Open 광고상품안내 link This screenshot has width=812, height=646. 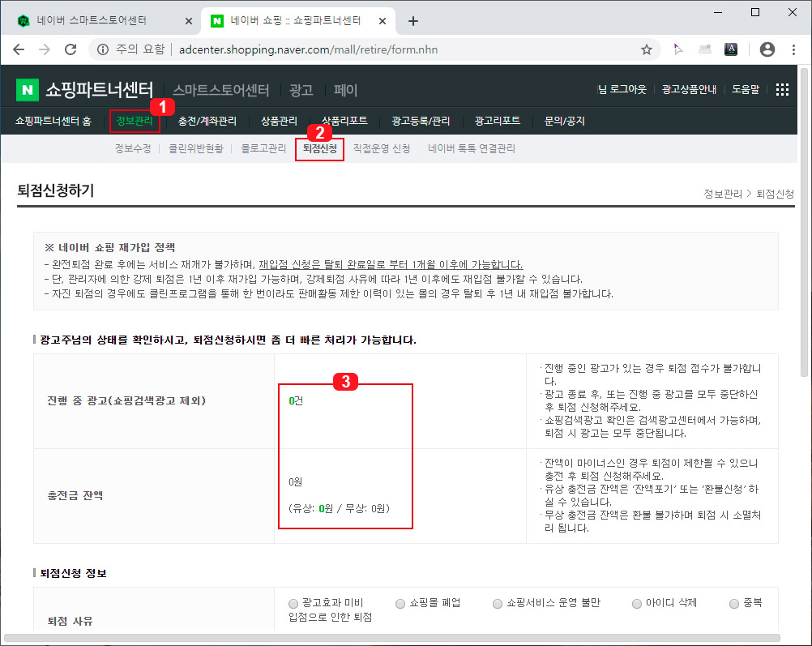[x=689, y=89]
